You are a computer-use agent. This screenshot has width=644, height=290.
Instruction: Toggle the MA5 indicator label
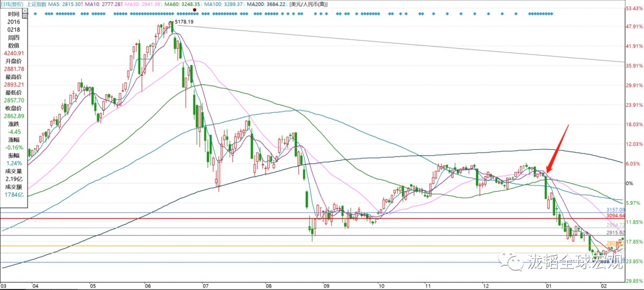click(x=71, y=4)
